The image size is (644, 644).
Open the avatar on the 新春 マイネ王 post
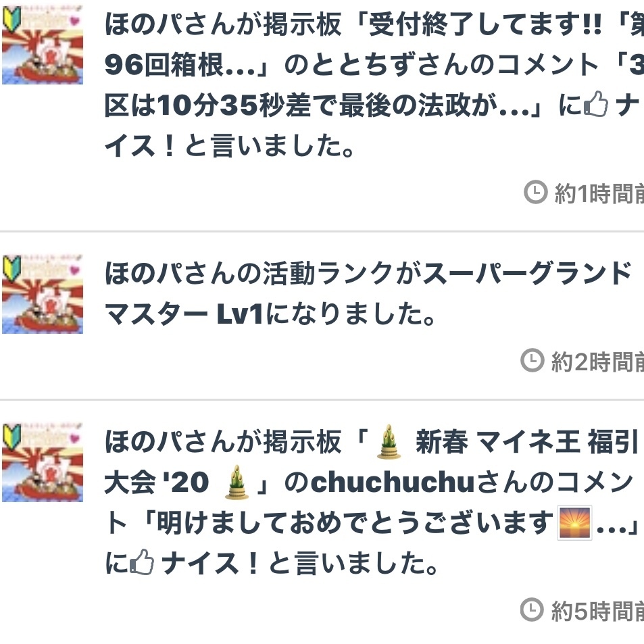pyautogui.click(x=43, y=462)
